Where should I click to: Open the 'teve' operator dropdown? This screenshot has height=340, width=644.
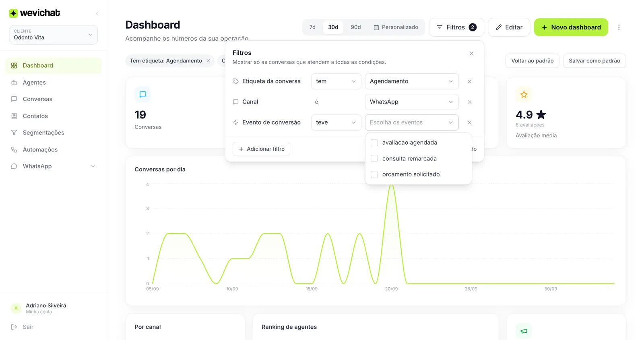click(x=336, y=122)
